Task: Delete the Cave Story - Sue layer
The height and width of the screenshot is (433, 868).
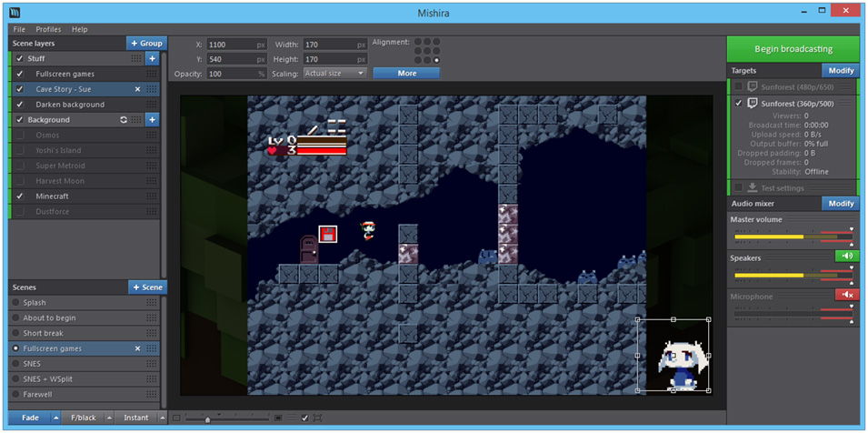Action: click(x=138, y=89)
